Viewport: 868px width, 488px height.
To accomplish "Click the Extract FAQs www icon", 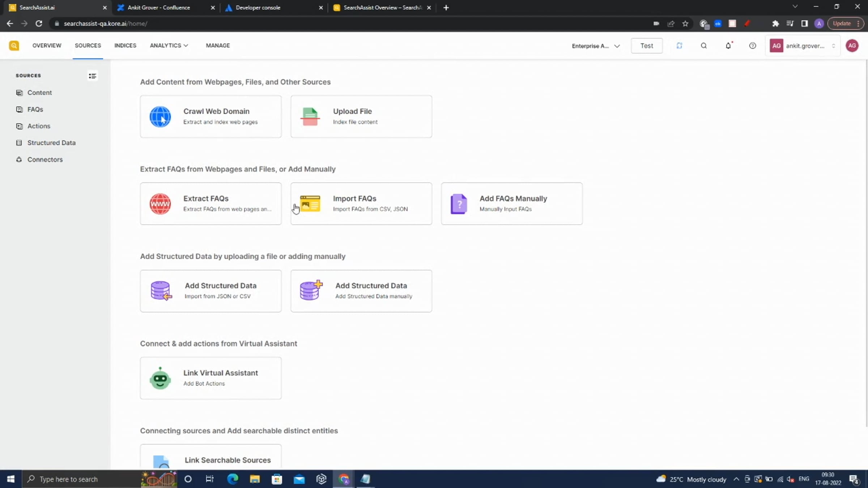I will coord(160,204).
